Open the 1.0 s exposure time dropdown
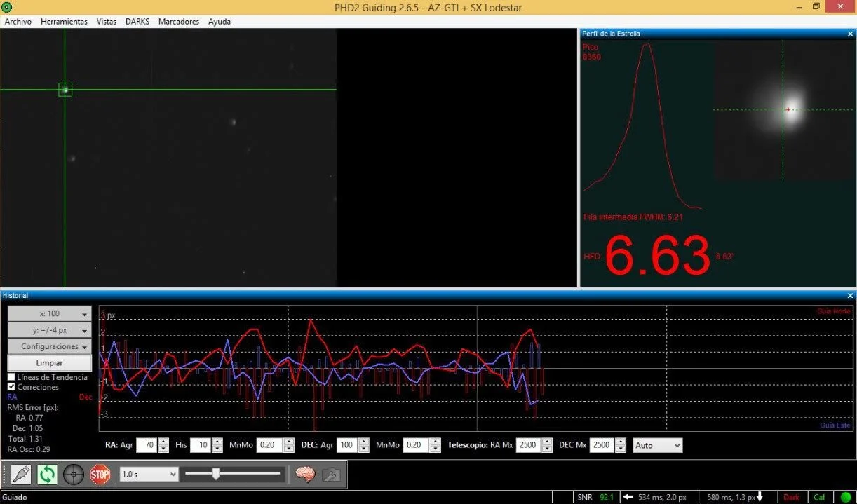Viewport: 857px width, 504px height. click(x=149, y=475)
